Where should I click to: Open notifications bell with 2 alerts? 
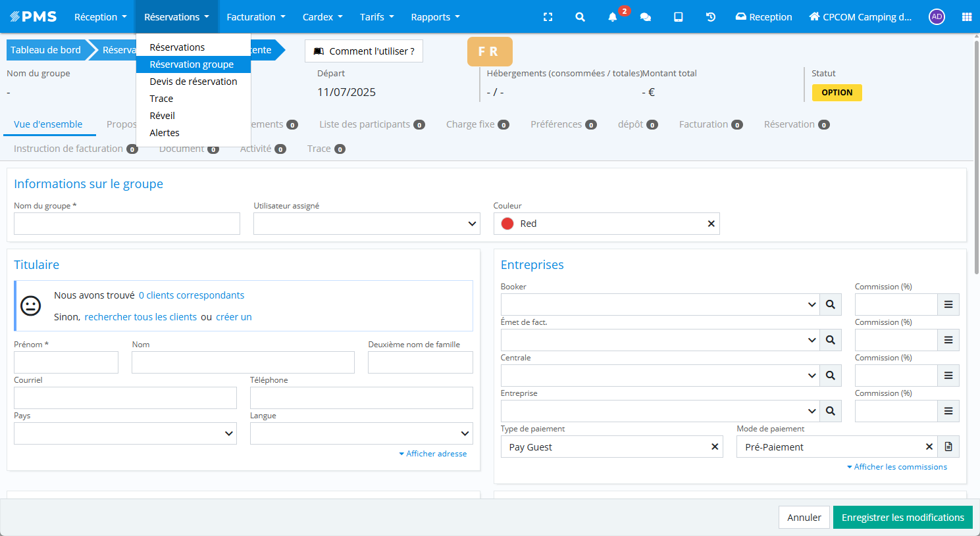tap(613, 17)
